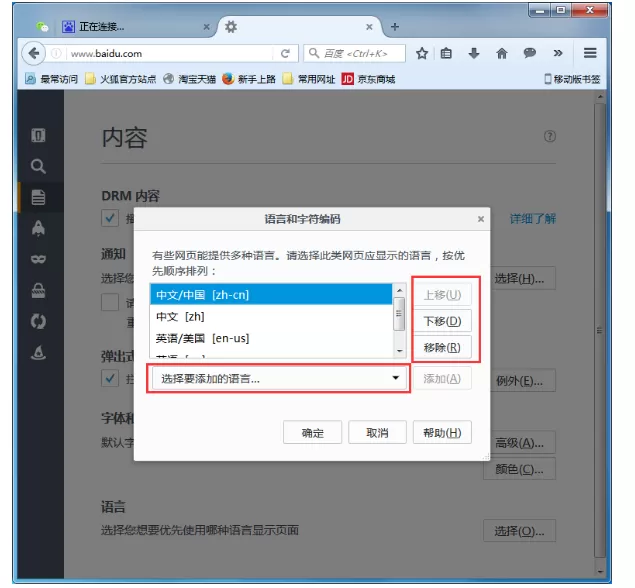Click the 帮助(H) button
The width and height of the screenshot is (635, 588).
pos(442,432)
